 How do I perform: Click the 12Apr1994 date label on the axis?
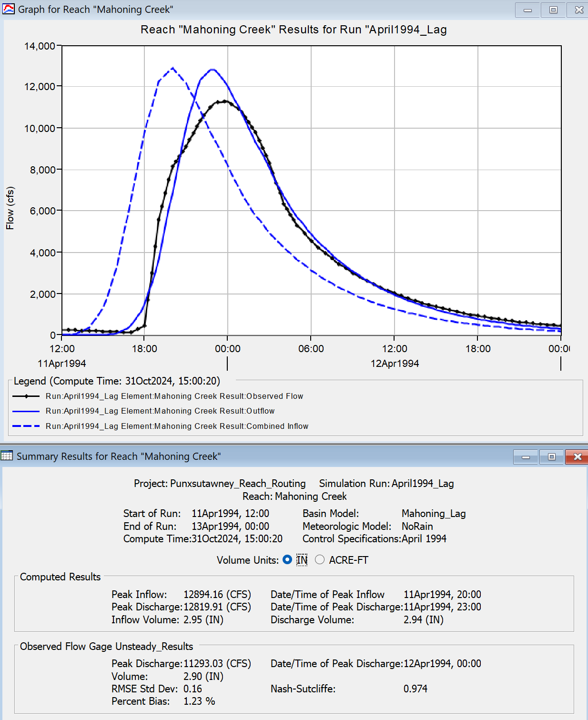pyautogui.click(x=395, y=364)
